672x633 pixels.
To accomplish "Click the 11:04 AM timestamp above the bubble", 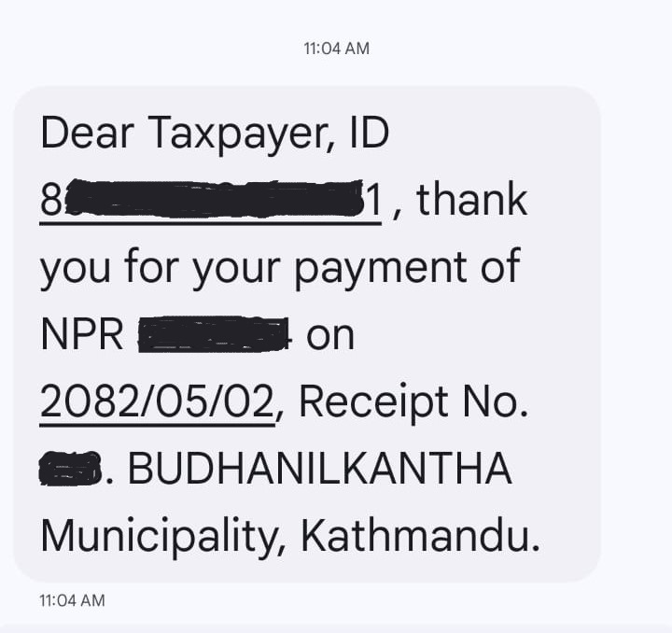I will coord(336,49).
